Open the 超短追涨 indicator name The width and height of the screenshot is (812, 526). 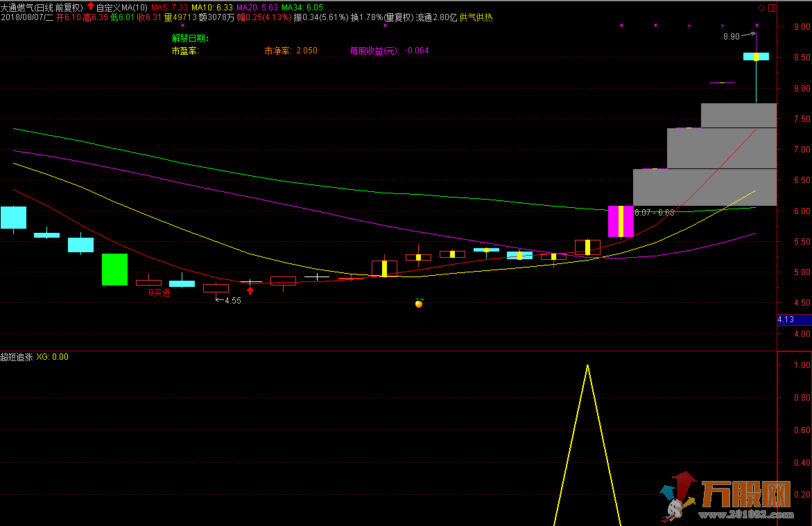17,357
